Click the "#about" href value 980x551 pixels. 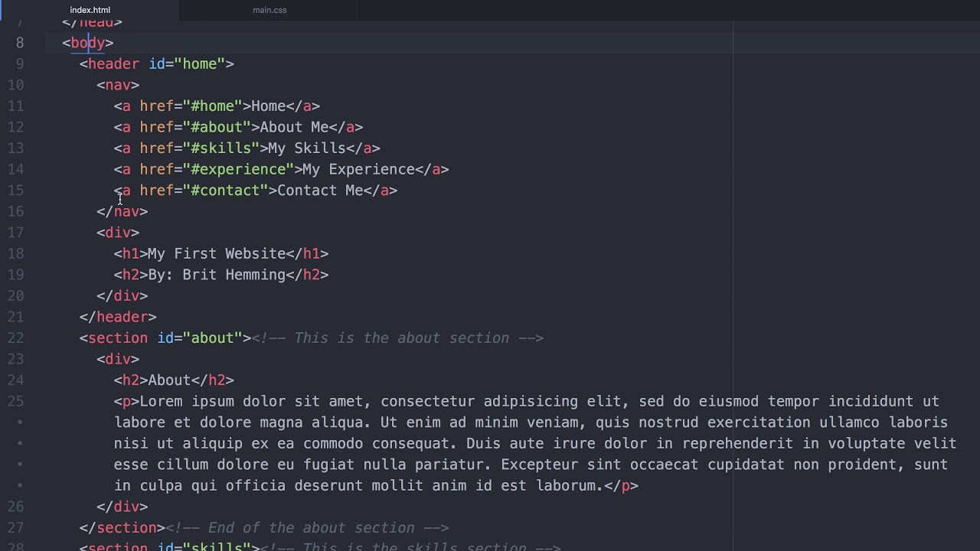coord(217,127)
